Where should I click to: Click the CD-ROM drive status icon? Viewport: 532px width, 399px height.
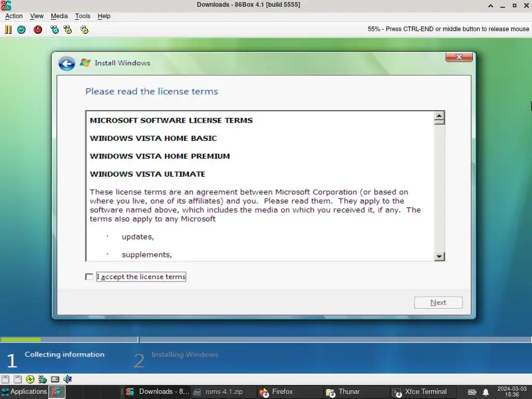[30, 379]
